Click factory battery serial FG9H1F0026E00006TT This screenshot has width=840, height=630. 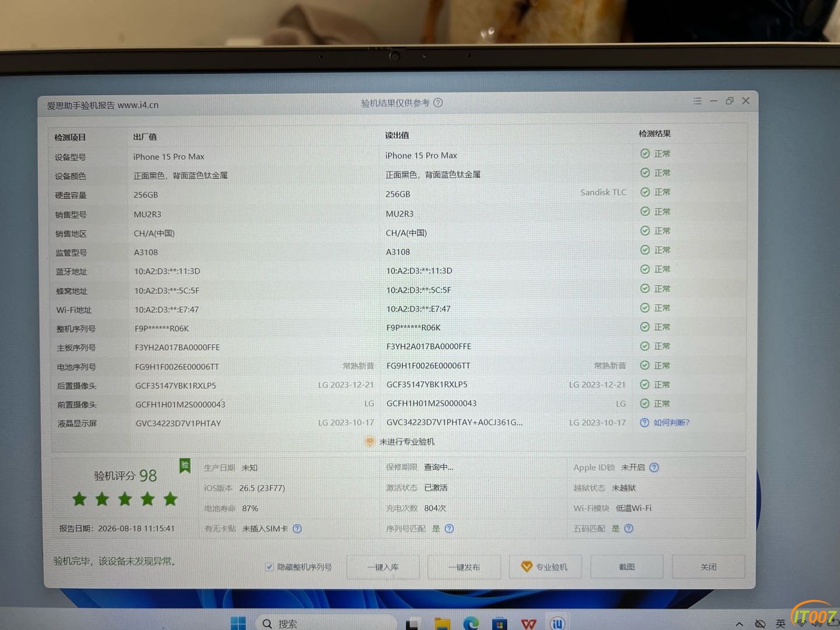tap(177, 366)
